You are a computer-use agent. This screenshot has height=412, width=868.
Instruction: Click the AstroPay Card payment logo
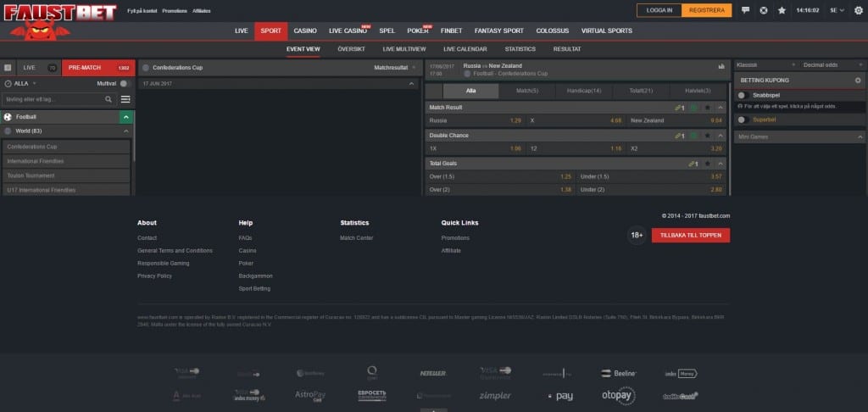(310, 396)
